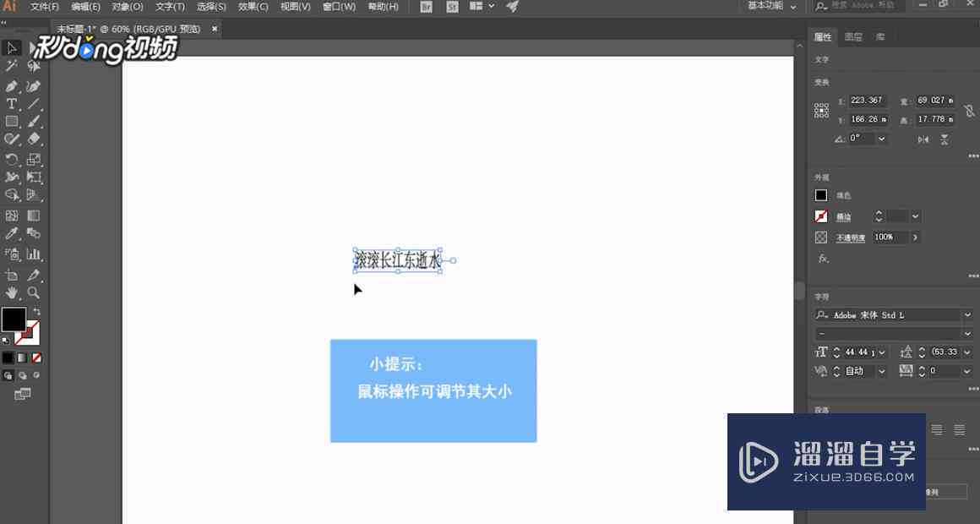Select the Column Graph tool

tap(34, 254)
